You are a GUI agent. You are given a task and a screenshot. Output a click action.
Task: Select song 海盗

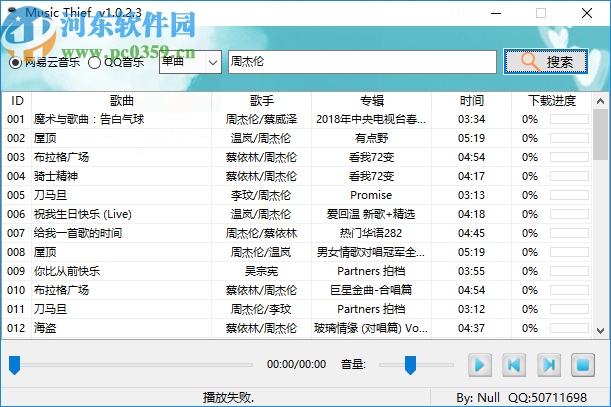click(x=45, y=328)
